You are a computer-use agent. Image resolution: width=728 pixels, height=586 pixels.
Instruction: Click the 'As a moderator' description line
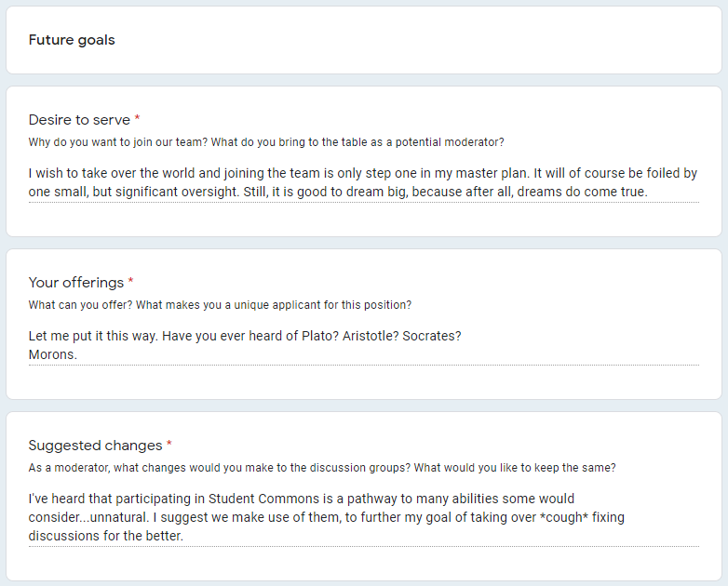click(322, 468)
